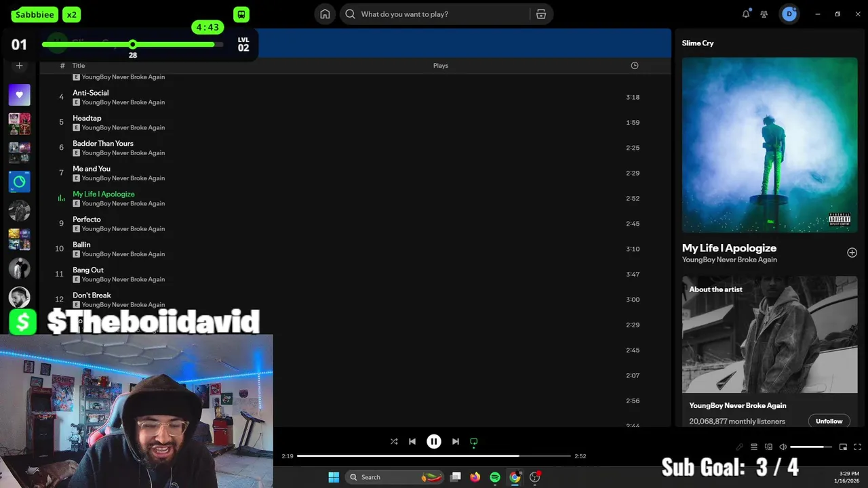Click the Windows taskbar Search box
The height and width of the screenshot is (488, 868).
click(x=395, y=477)
